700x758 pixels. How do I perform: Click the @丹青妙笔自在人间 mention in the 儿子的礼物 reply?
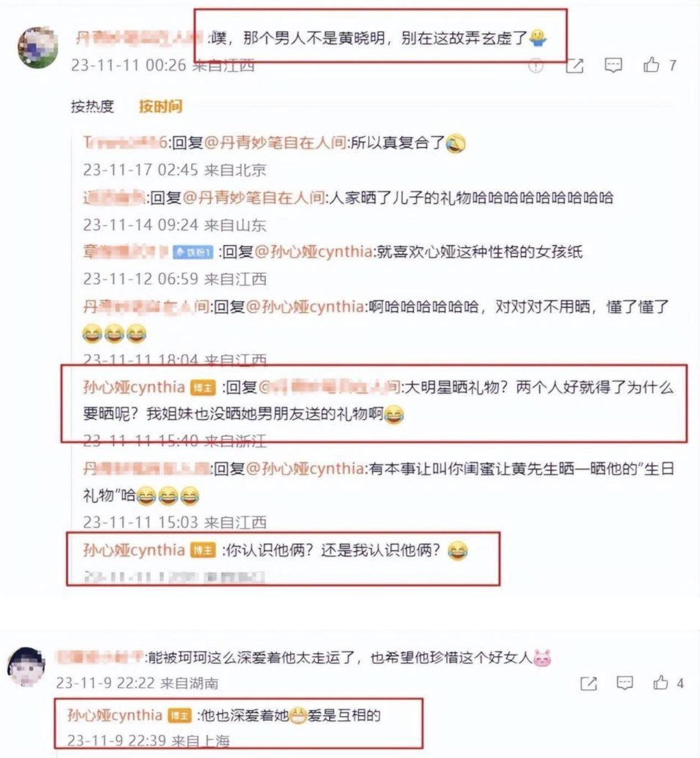click(253, 198)
